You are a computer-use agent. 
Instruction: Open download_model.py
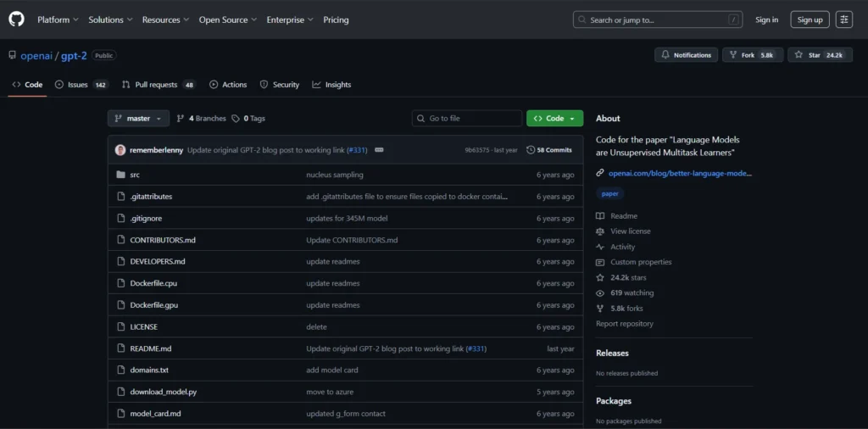(x=164, y=392)
